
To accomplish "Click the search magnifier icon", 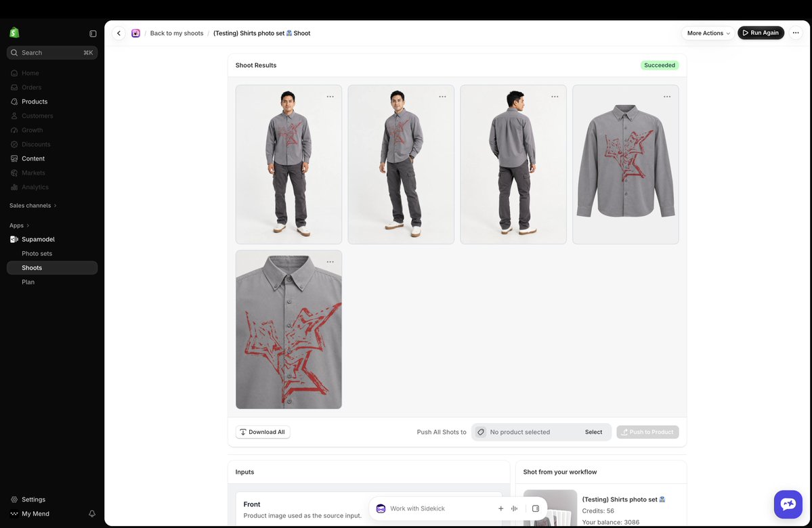I will (14, 53).
